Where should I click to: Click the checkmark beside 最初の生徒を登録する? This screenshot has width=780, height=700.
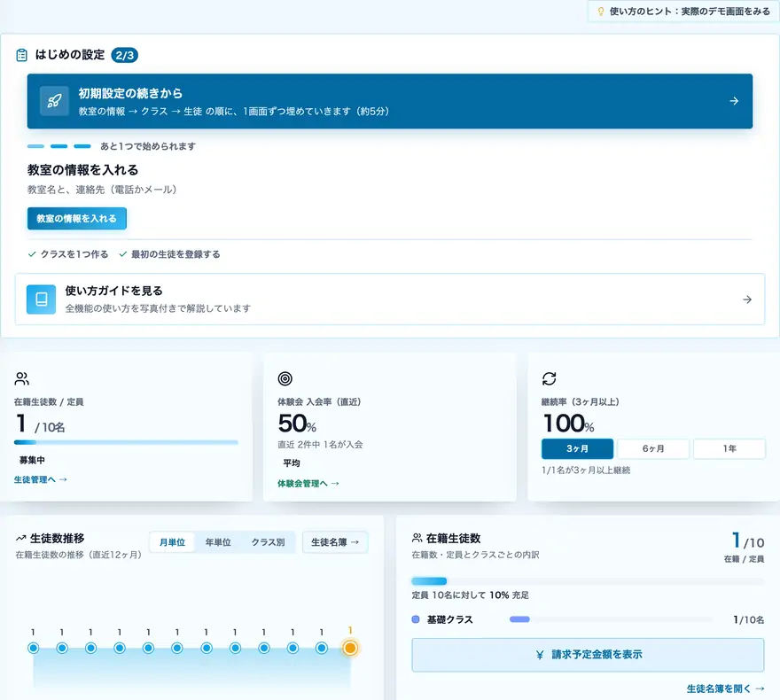(x=123, y=254)
